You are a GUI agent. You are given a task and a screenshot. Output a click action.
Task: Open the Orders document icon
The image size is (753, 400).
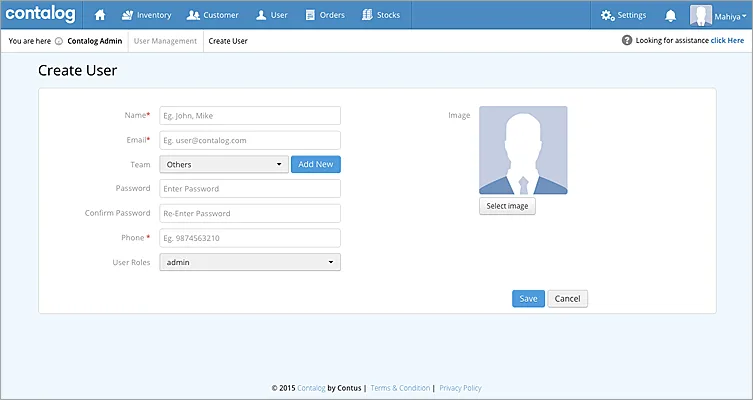tap(310, 15)
